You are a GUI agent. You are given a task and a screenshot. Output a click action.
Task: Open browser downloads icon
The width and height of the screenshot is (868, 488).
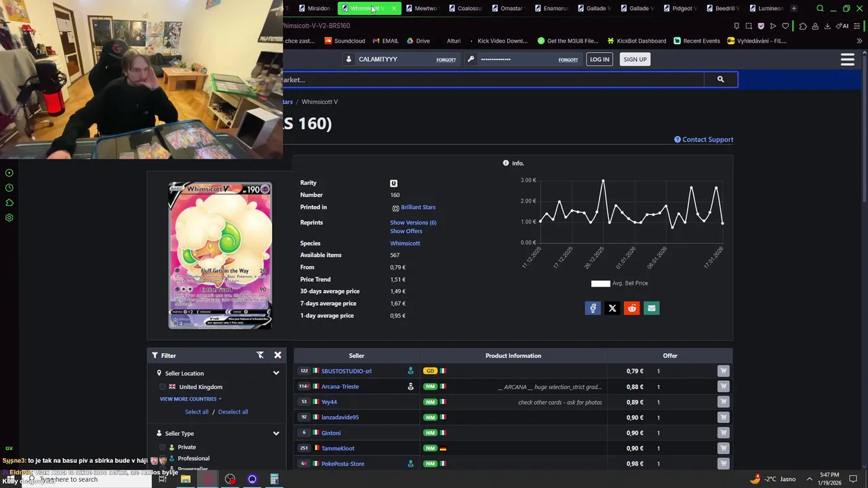pyautogui.click(x=827, y=26)
